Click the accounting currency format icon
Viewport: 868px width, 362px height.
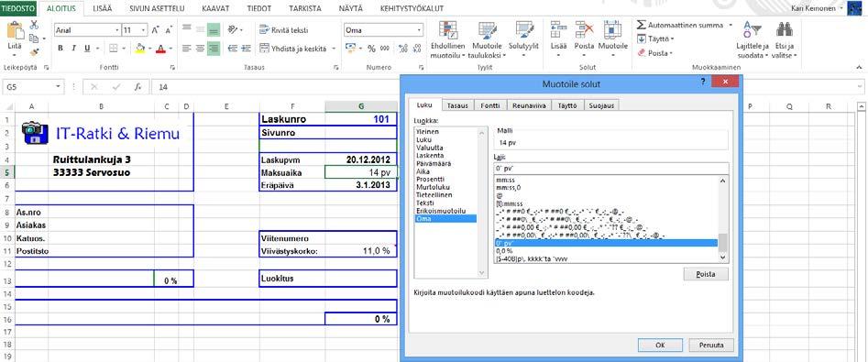click(350, 49)
